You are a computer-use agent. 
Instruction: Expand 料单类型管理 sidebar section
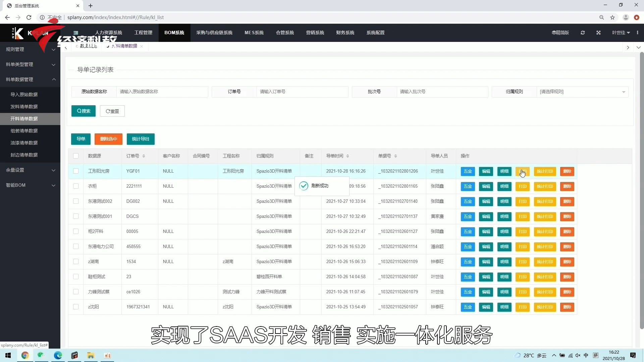pos(30,64)
